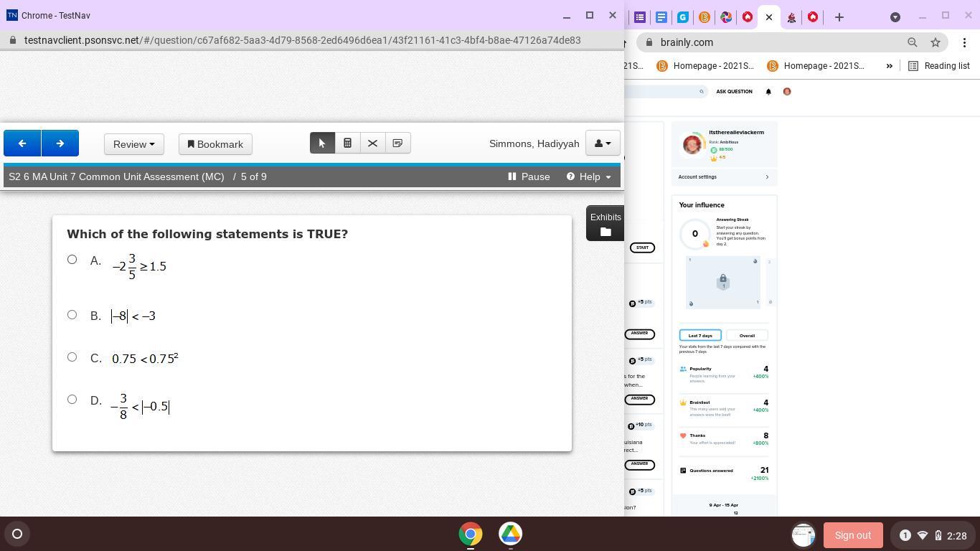This screenshot has height=551, width=980.
Task: Click the Questions answered stat row
Action: point(724,473)
